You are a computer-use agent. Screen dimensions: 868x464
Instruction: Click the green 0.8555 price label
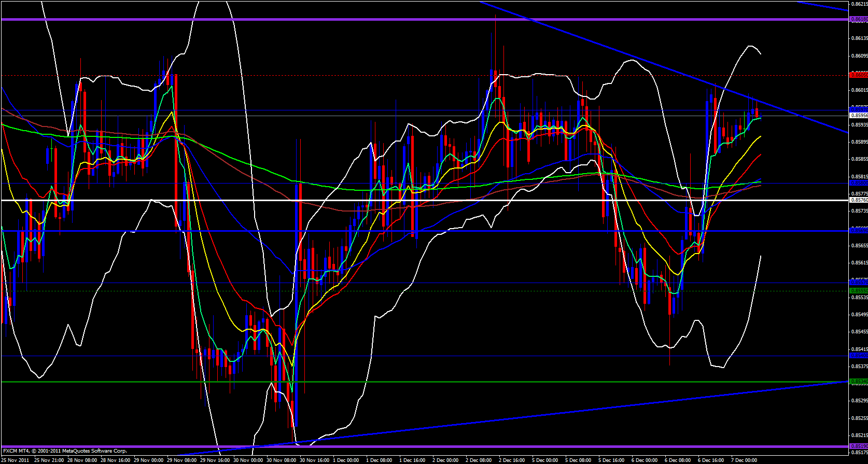pos(858,291)
